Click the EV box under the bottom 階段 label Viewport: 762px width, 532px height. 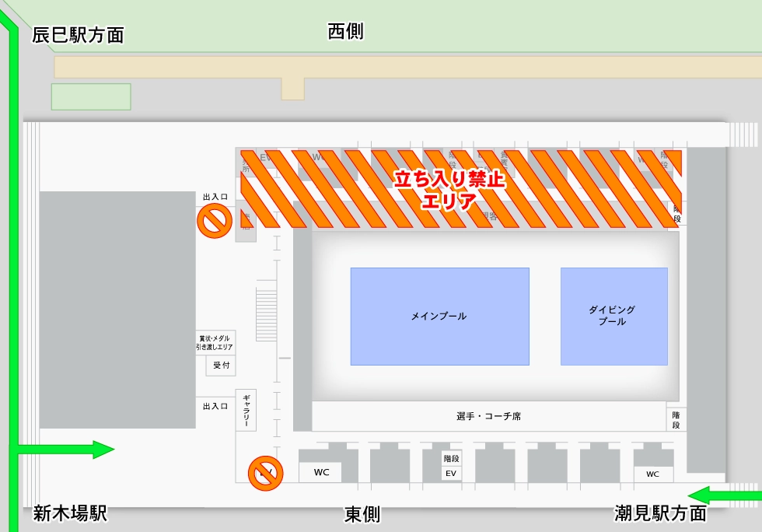point(450,473)
